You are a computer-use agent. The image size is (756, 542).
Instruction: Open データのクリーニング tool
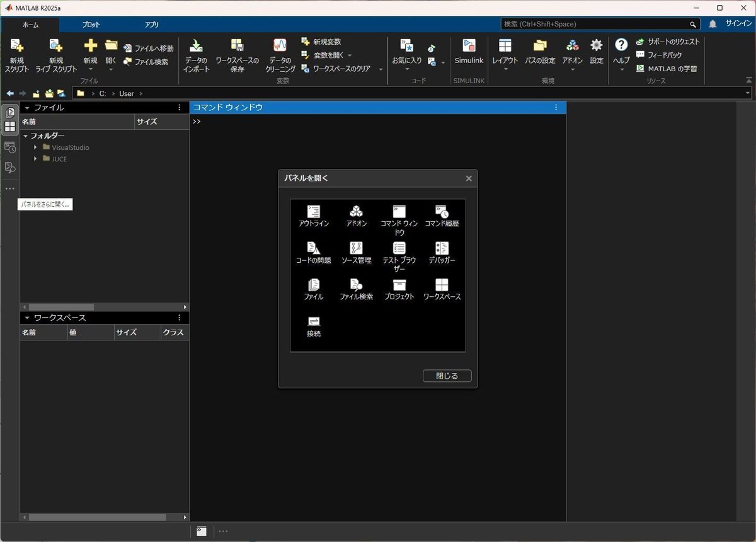pyautogui.click(x=280, y=55)
